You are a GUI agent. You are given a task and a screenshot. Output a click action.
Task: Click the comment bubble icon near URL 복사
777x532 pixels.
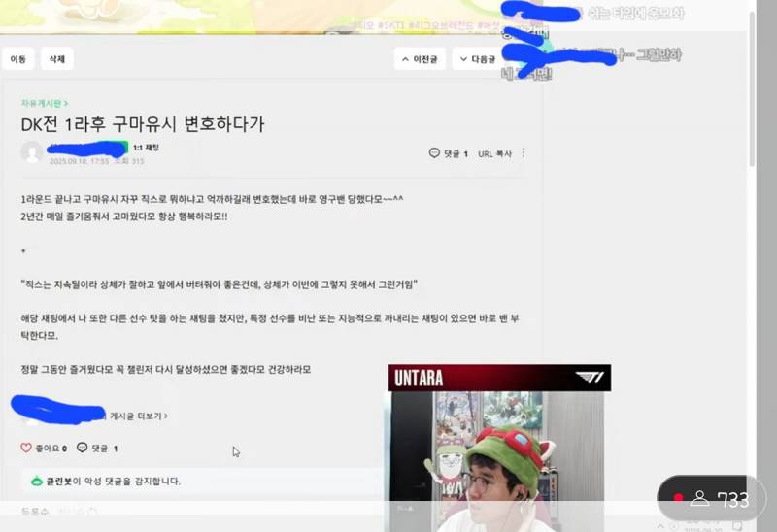coord(434,153)
